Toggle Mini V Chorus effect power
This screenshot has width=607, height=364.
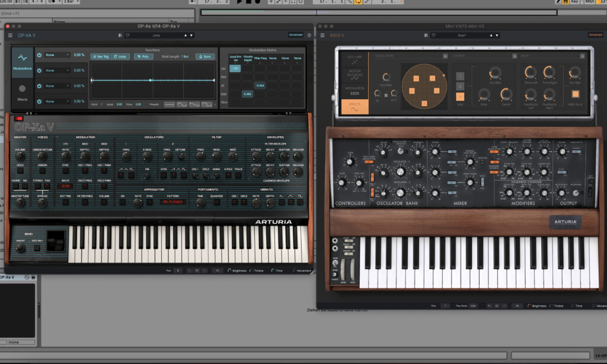point(515,56)
